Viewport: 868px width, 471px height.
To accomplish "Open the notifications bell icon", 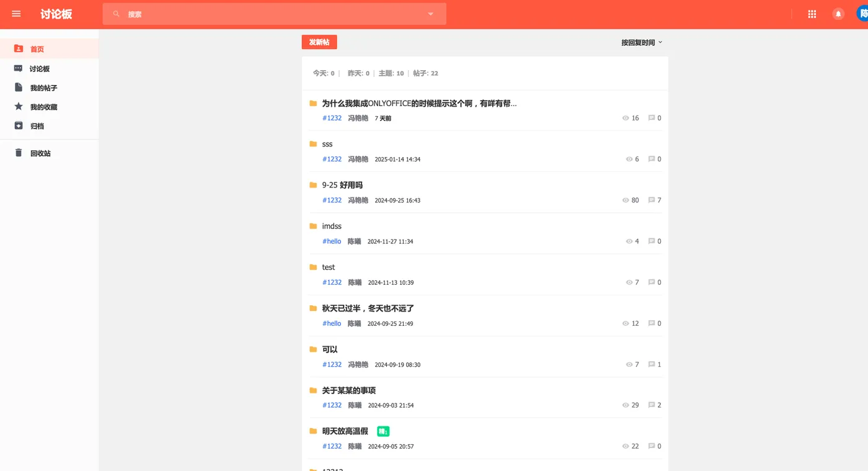I will (838, 14).
